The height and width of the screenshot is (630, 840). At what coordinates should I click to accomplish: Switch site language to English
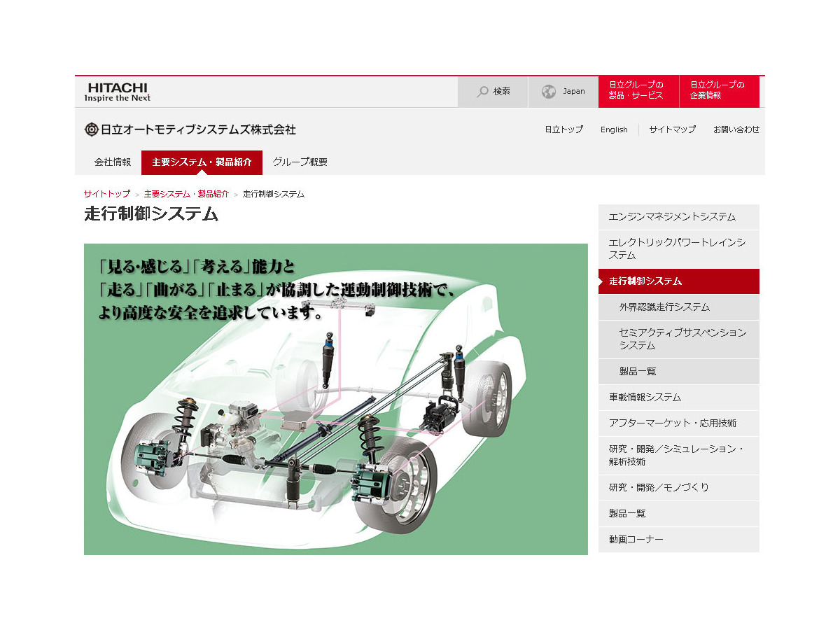pyautogui.click(x=614, y=129)
